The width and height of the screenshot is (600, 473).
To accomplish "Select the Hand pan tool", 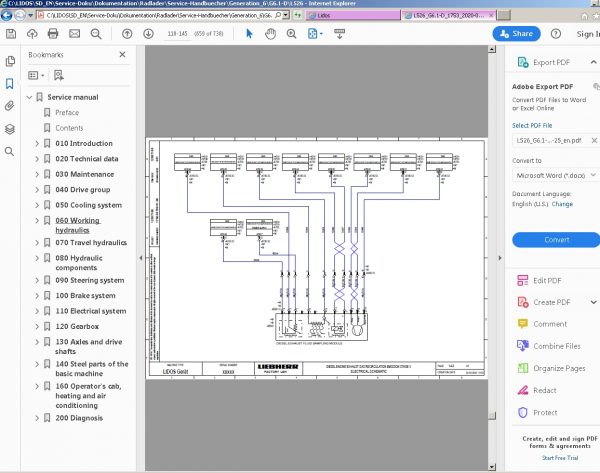I will coord(271,33).
